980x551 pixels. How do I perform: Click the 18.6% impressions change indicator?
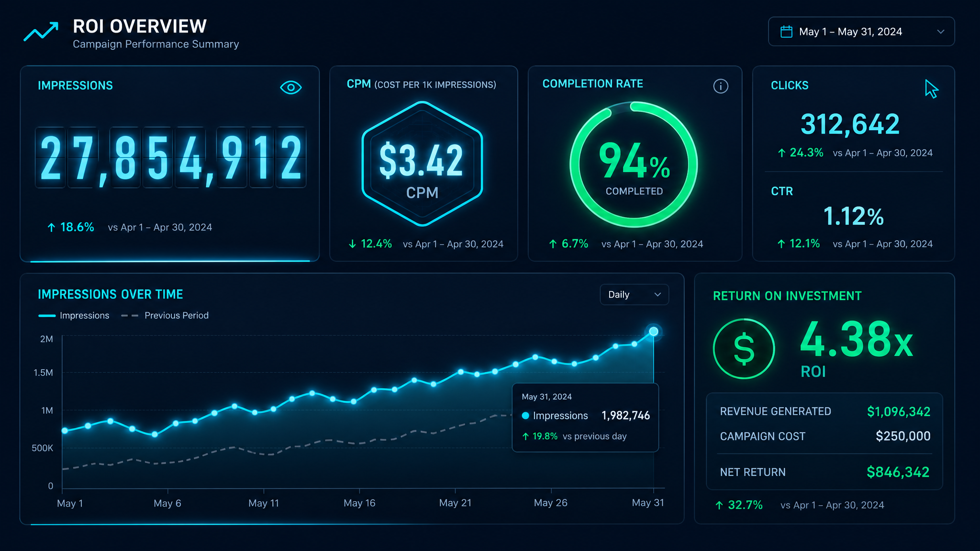pyautogui.click(x=70, y=227)
